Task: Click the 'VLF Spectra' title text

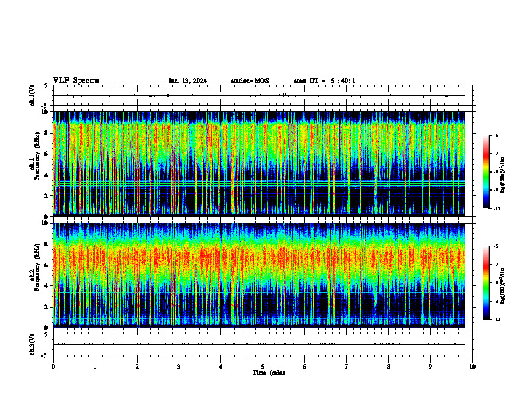Action: click(x=76, y=81)
